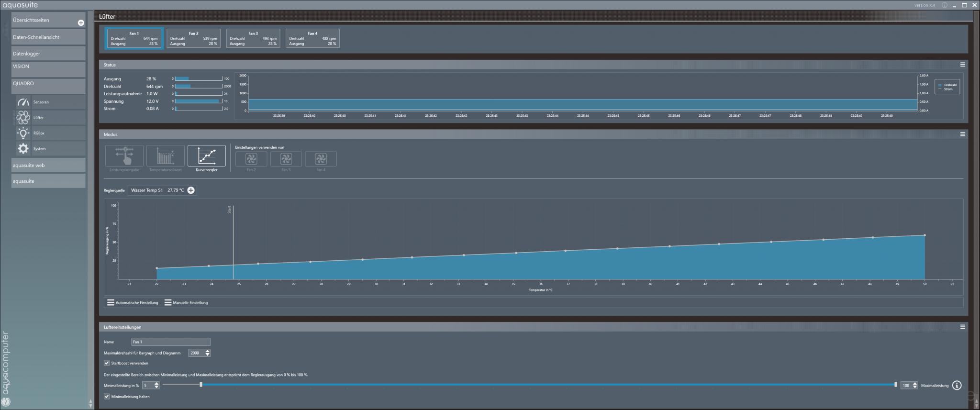
Task: Click the curve point at 50 °C
Action: pos(924,235)
